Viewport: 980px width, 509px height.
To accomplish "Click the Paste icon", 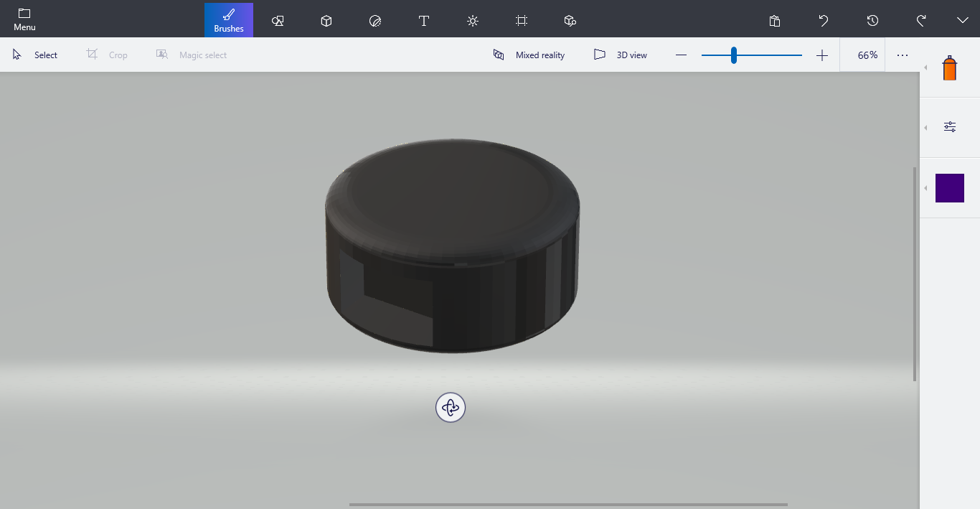I will 775,20.
